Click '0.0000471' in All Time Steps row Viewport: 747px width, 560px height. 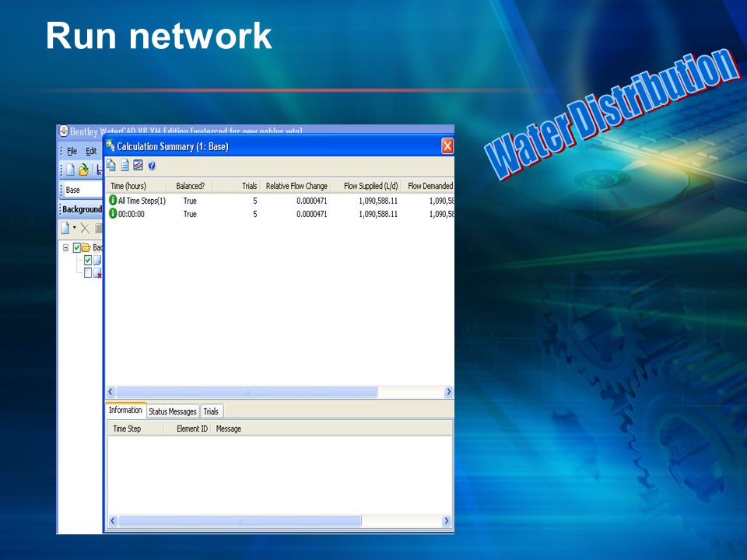pos(311,201)
